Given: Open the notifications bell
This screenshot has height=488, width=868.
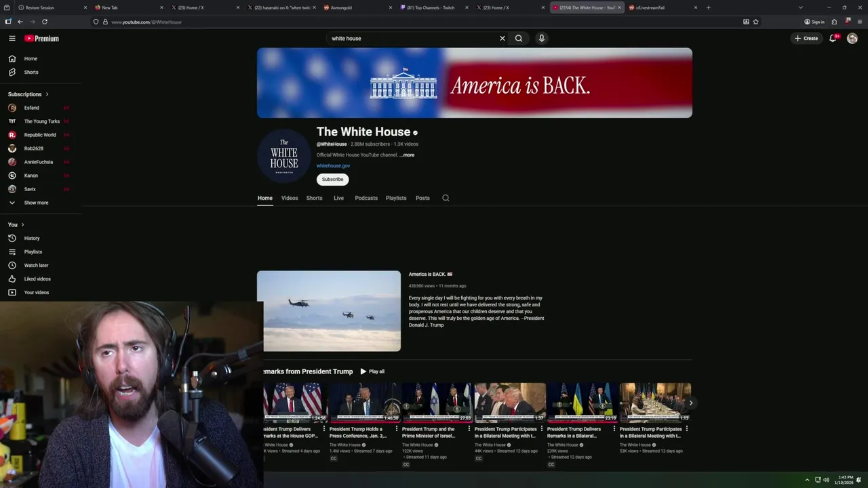Looking at the screenshot, I should click(833, 38).
